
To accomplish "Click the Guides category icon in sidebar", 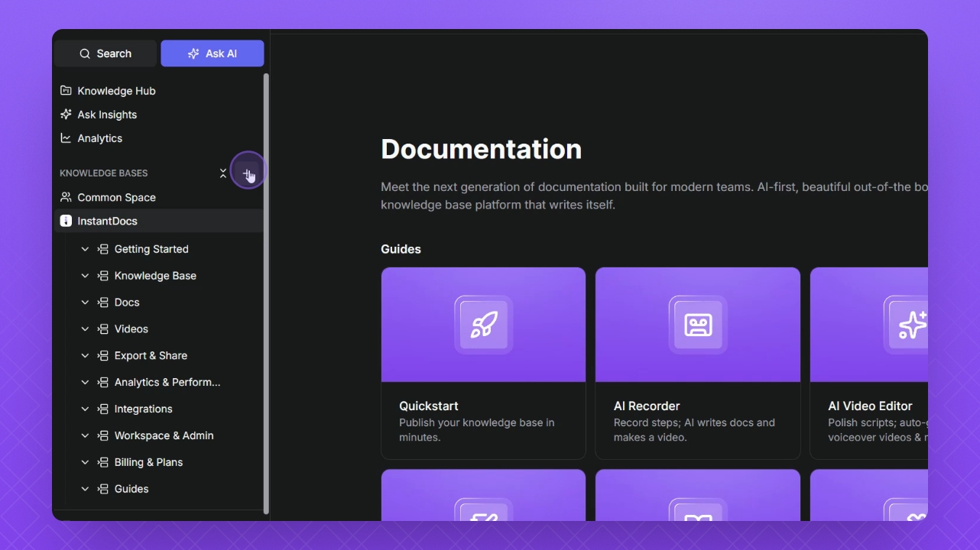I will [103, 490].
